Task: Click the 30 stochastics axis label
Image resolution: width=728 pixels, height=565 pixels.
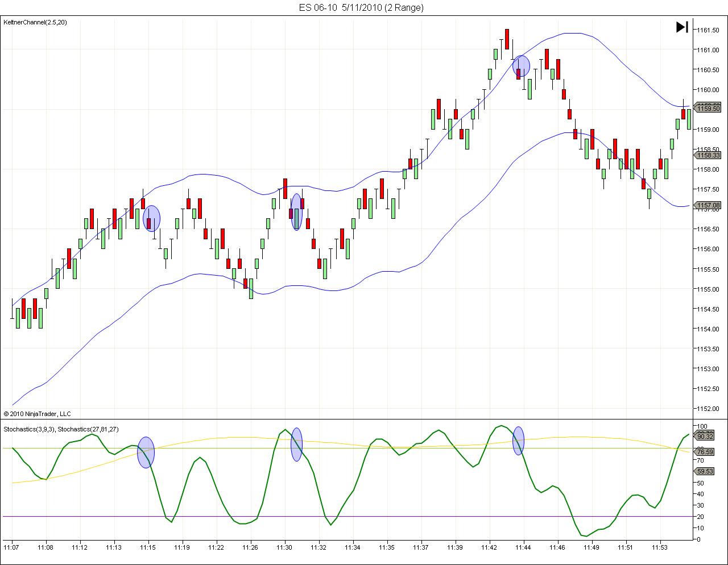Action: coord(700,505)
